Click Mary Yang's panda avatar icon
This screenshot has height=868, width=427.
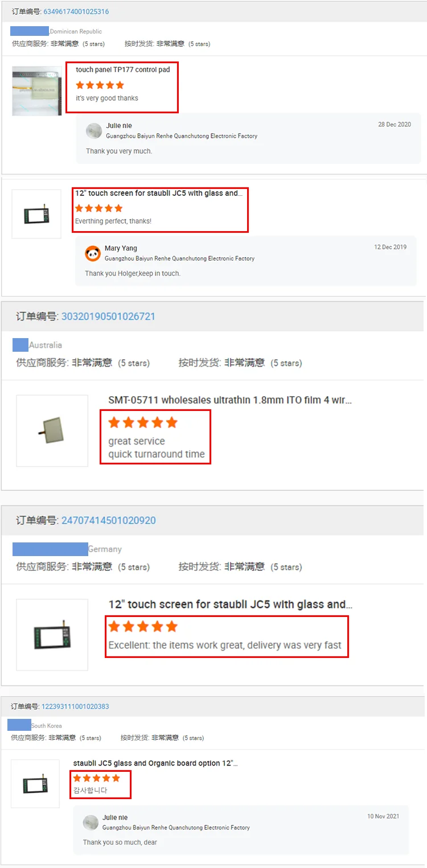coord(93,253)
